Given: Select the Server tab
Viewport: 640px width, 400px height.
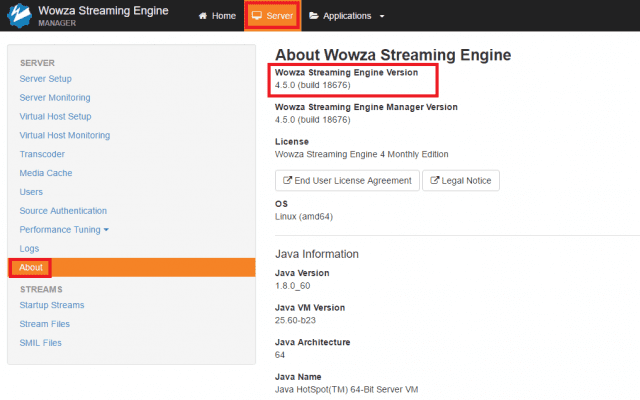Looking at the screenshot, I should [x=273, y=16].
